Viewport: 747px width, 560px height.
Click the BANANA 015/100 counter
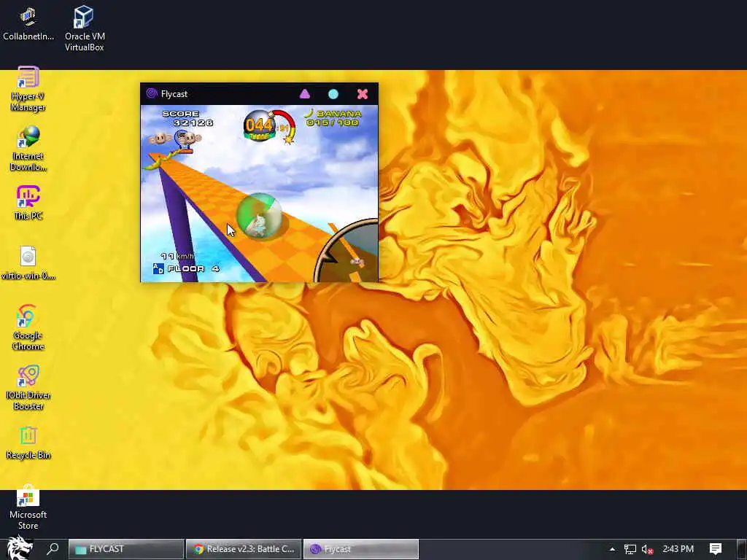coord(333,117)
